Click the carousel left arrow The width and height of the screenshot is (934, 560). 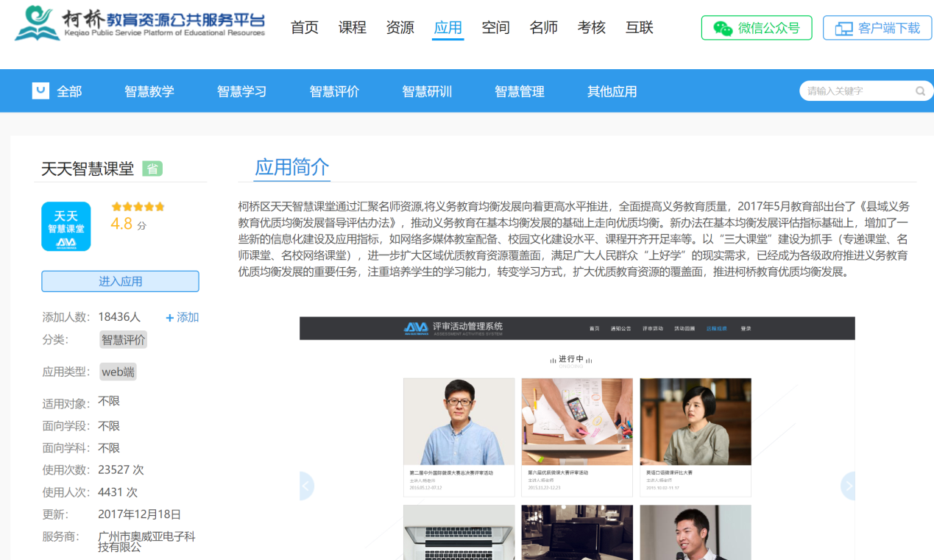click(x=306, y=486)
